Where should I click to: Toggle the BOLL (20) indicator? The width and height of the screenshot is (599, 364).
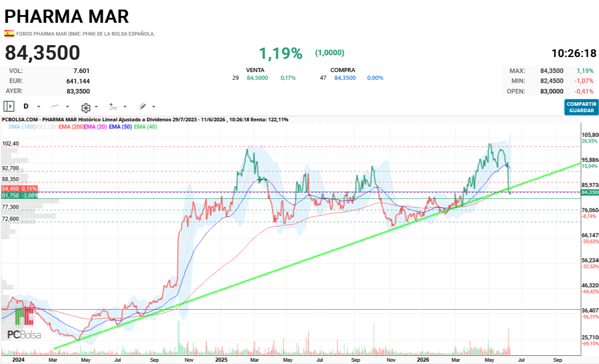coord(46,127)
